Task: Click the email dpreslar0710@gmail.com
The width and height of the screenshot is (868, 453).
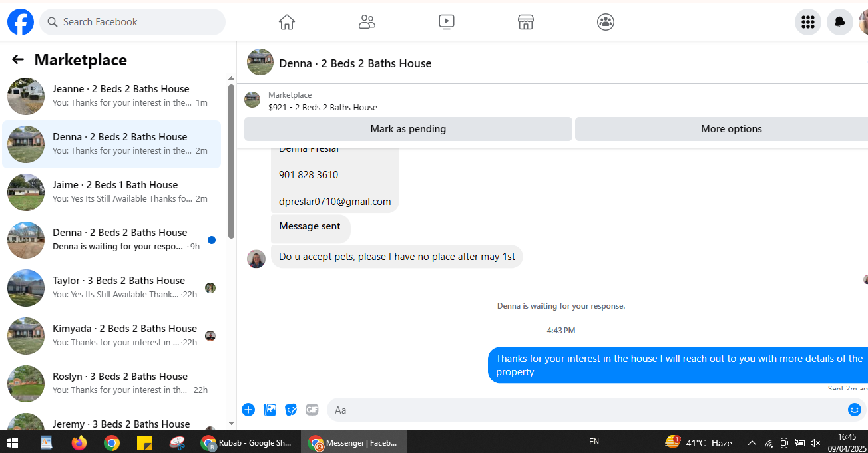Action: pyautogui.click(x=335, y=202)
